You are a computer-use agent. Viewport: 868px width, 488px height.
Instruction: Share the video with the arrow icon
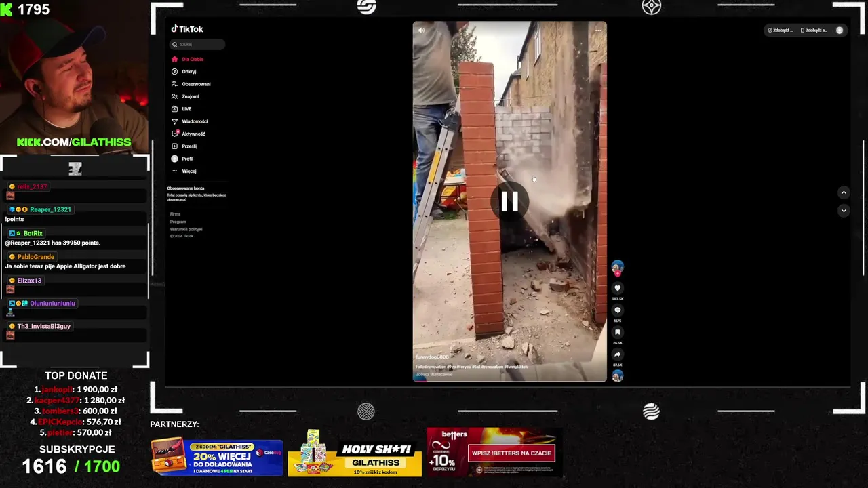(x=617, y=354)
